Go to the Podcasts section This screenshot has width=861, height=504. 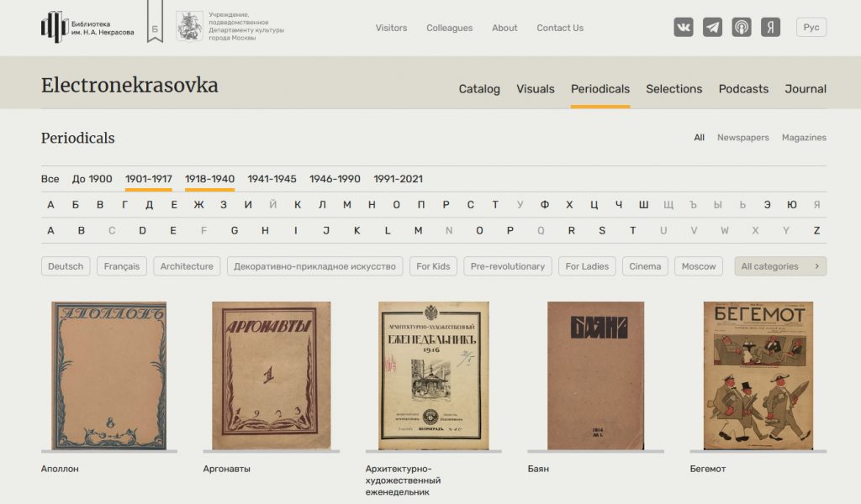(x=743, y=89)
